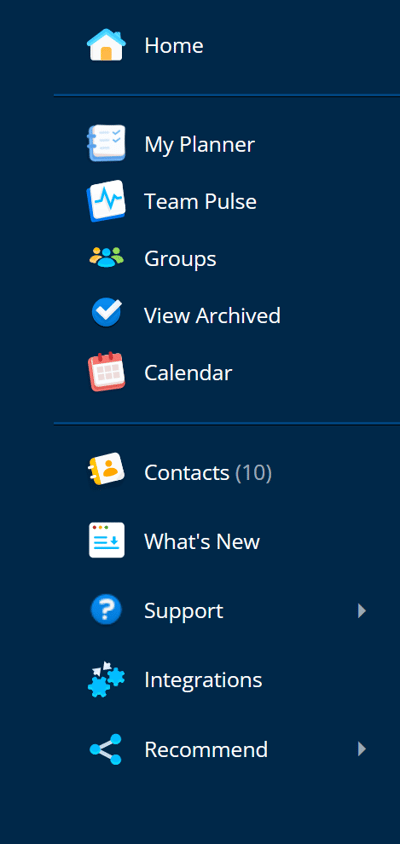
Task: Click the Groups people icon
Action: coord(106,258)
